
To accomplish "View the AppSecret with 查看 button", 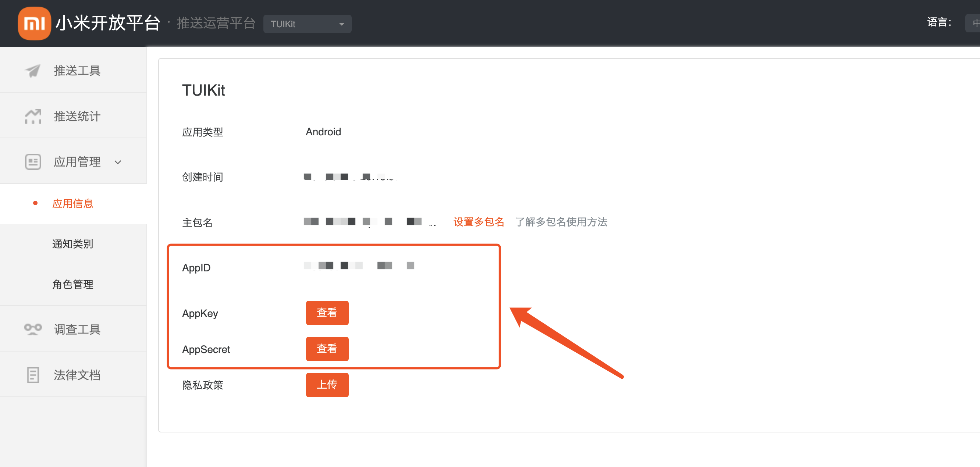I will 327,349.
